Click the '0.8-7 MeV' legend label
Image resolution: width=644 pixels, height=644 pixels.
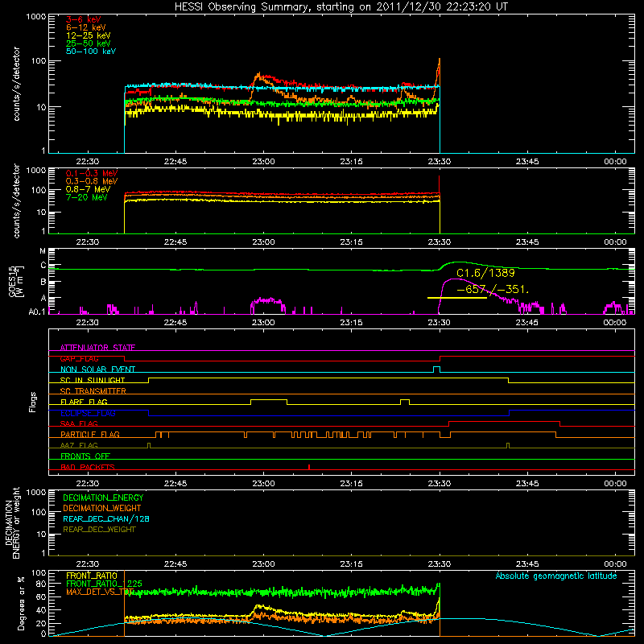point(88,189)
